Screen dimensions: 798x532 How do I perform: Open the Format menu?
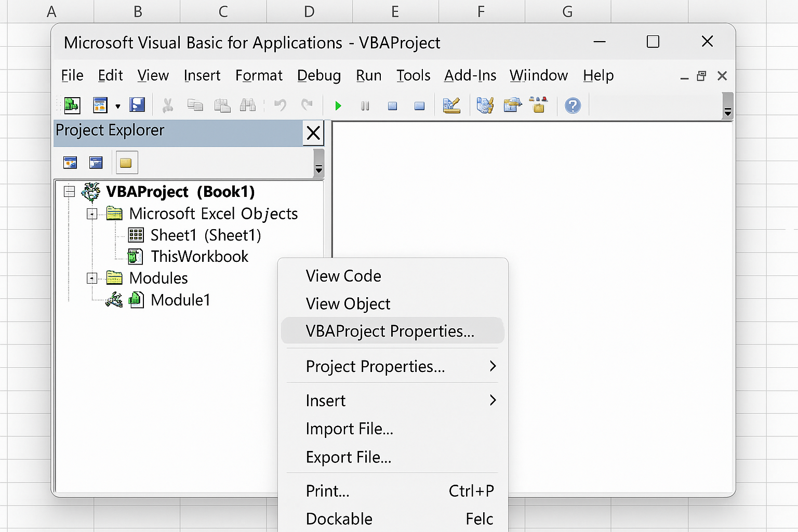pos(259,75)
